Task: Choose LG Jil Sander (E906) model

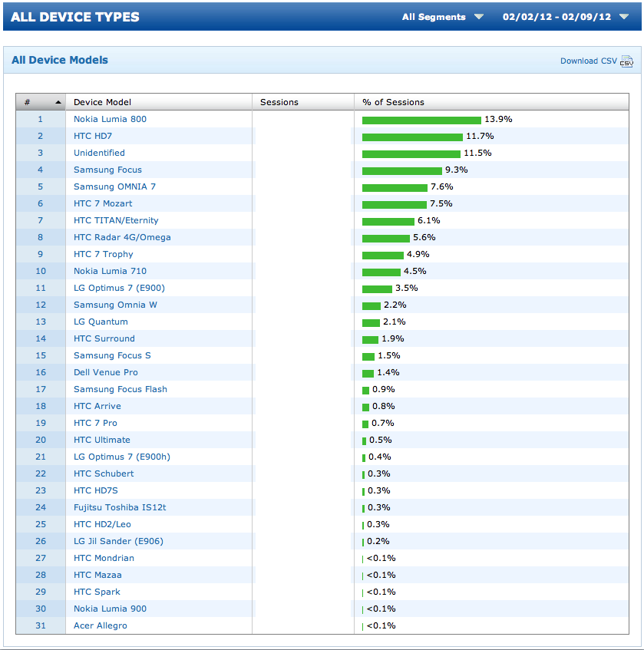Action: click(118, 541)
